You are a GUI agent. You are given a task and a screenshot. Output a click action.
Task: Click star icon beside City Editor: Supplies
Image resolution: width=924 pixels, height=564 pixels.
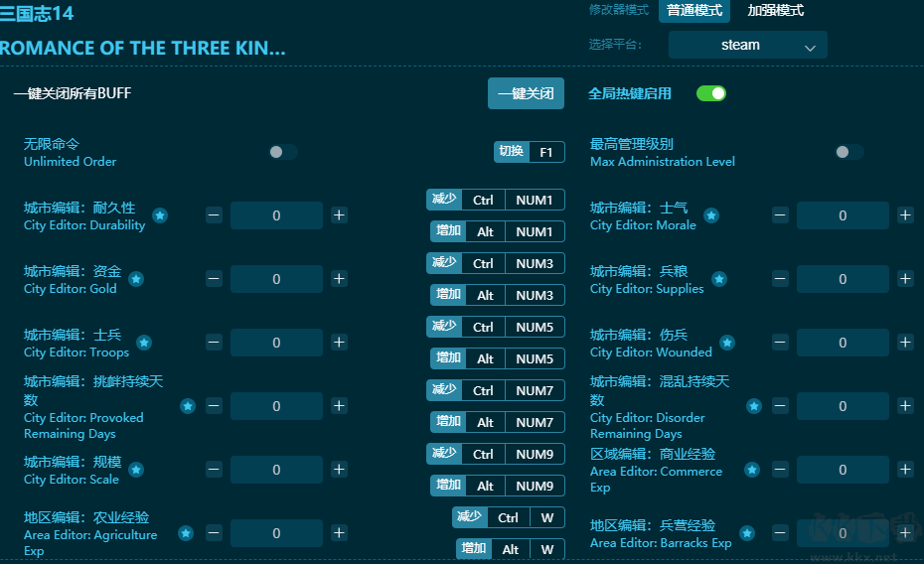(x=719, y=279)
